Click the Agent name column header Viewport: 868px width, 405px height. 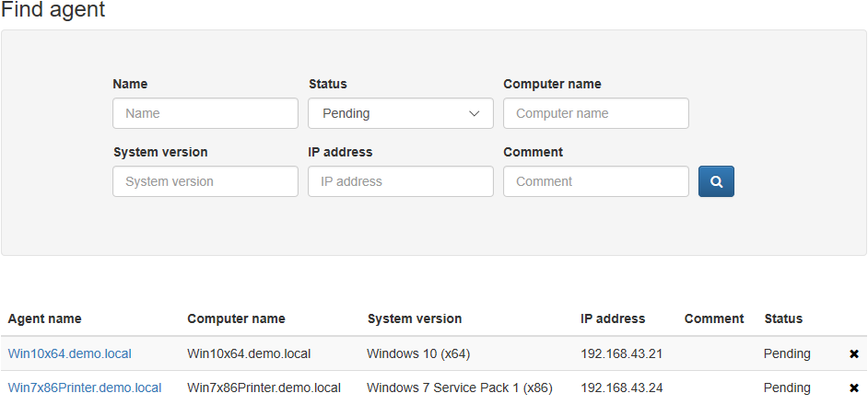coord(45,318)
